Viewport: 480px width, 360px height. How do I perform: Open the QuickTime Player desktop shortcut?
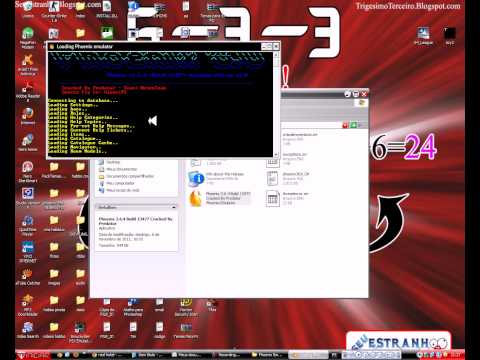coord(28,225)
